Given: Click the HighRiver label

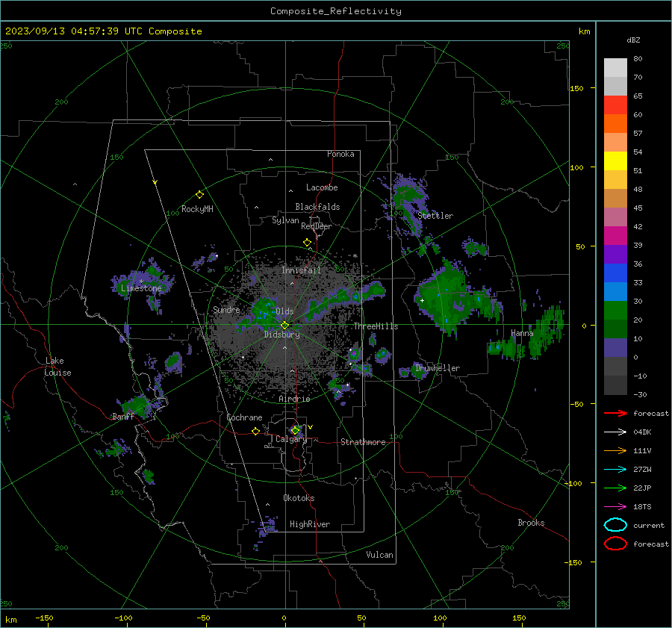Looking at the screenshot, I should click(x=310, y=524).
